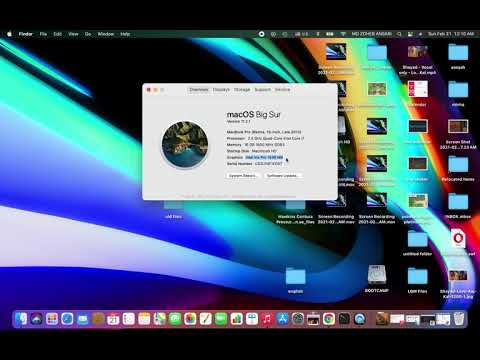Click the macOS Big Sur title text
This screenshot has width=480, height=360.
254,115
